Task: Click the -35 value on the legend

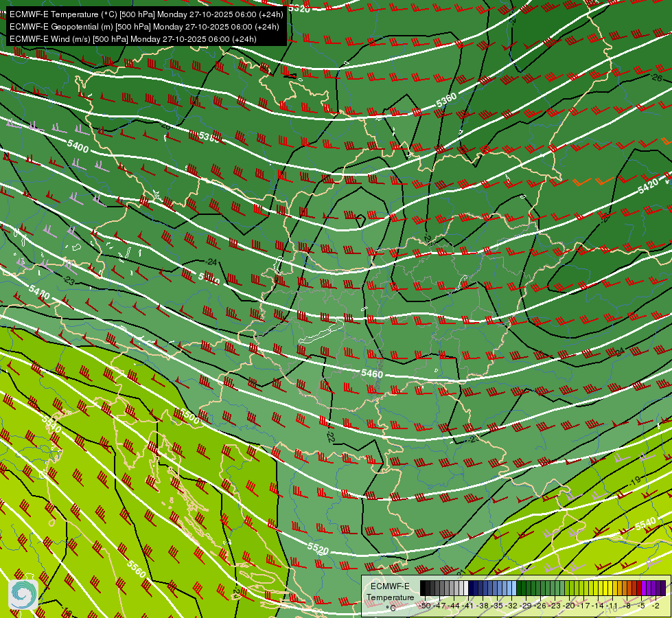Action: pos(497,606)
